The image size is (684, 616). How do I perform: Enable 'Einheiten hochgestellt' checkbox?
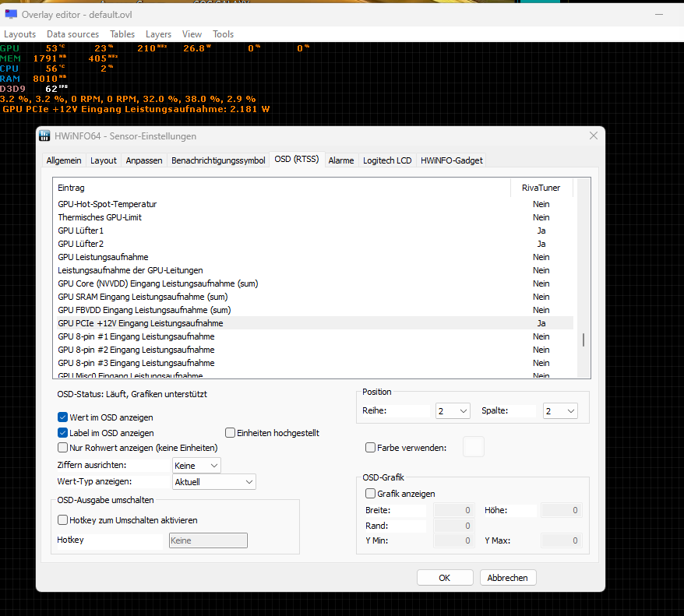pyautogui.click(x=230, y=433)
